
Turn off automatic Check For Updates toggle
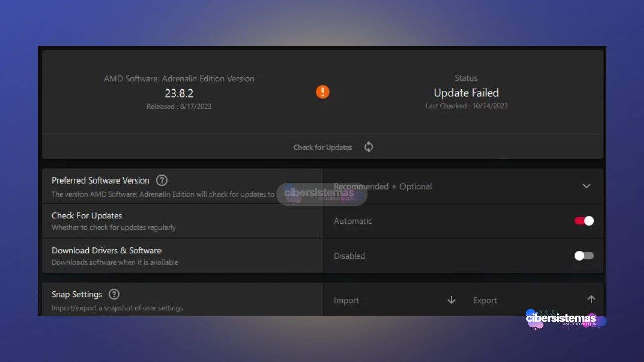point(584,221)
